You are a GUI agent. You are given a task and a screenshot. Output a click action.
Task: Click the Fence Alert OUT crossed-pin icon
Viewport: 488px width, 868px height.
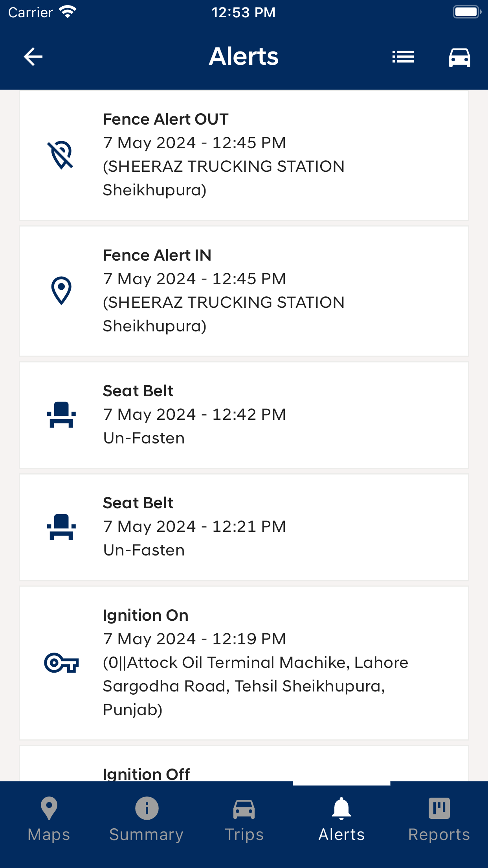click(61, 155)
